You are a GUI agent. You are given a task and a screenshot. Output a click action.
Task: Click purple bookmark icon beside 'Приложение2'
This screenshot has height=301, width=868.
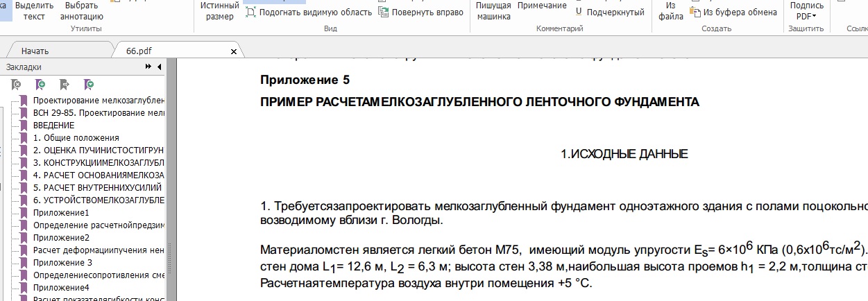(x=24, y=238)
